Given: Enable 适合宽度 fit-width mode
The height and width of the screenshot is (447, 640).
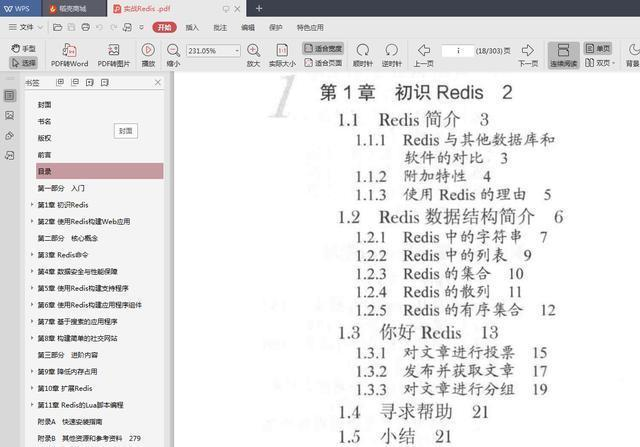Looking at the screenshot, I should (323, 49).
